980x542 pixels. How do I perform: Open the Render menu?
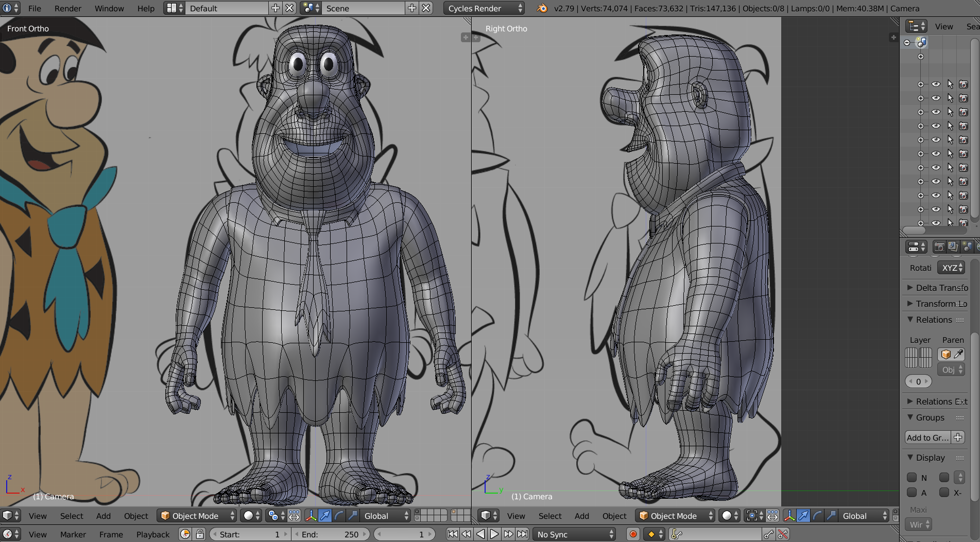pyautogui.click(x=68, y=8)
